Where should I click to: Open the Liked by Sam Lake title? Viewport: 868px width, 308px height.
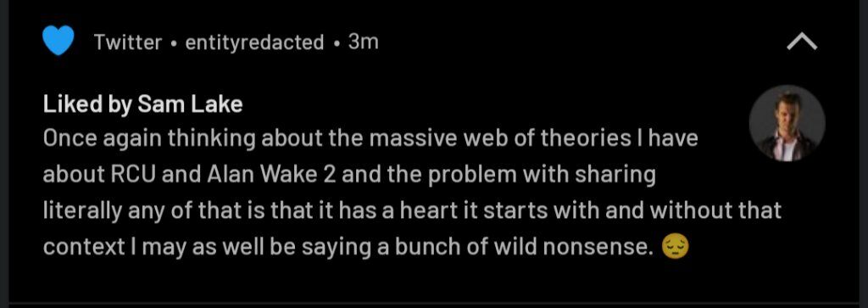coord(142,104)
